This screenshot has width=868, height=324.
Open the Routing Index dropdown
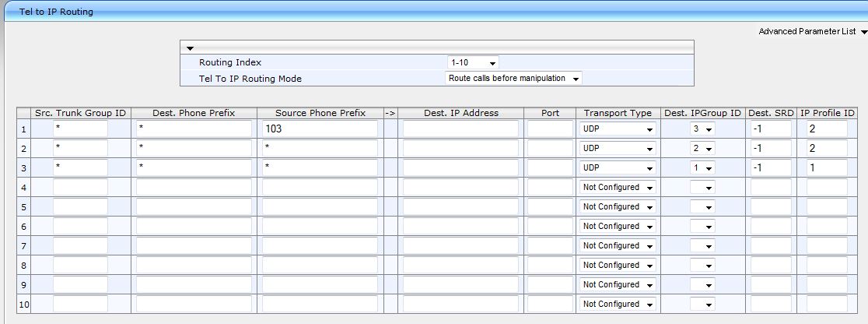click(x=473, y=62)
